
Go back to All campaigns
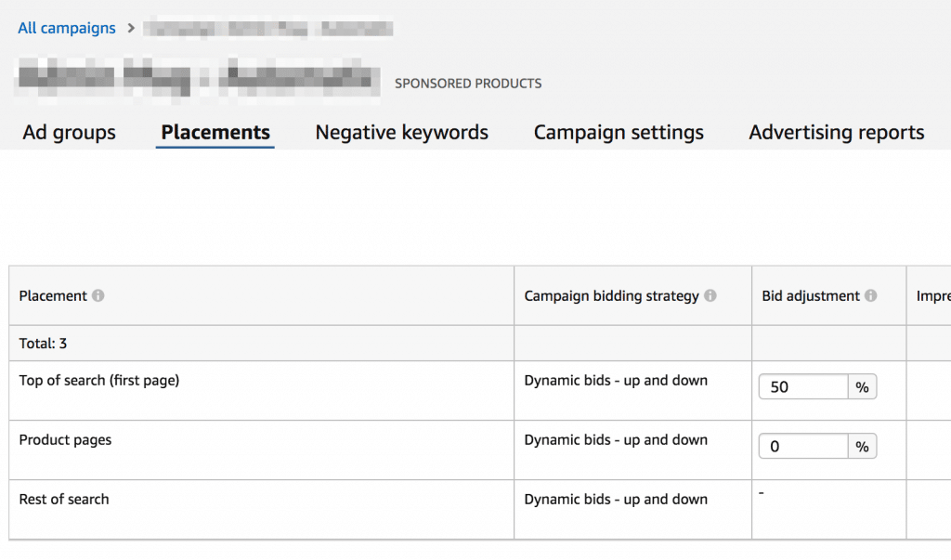(67, 28)
